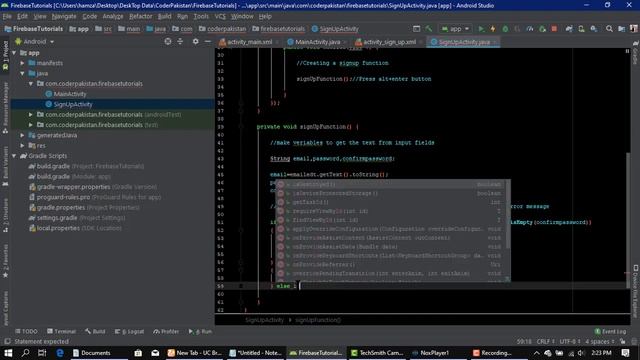The width and height of the screenshot is (640, 360).
Task: Open the Profiler tool window
Action: [x=166, y=331]
